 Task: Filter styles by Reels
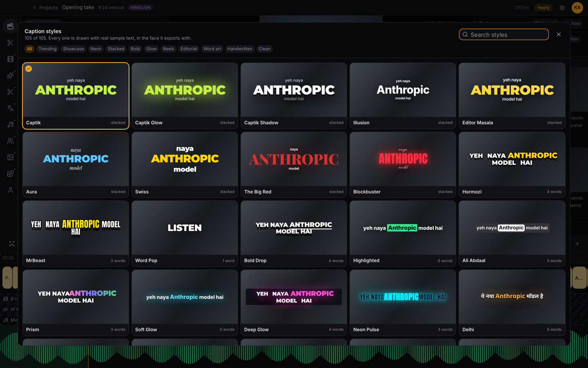[x=169, y=49]
